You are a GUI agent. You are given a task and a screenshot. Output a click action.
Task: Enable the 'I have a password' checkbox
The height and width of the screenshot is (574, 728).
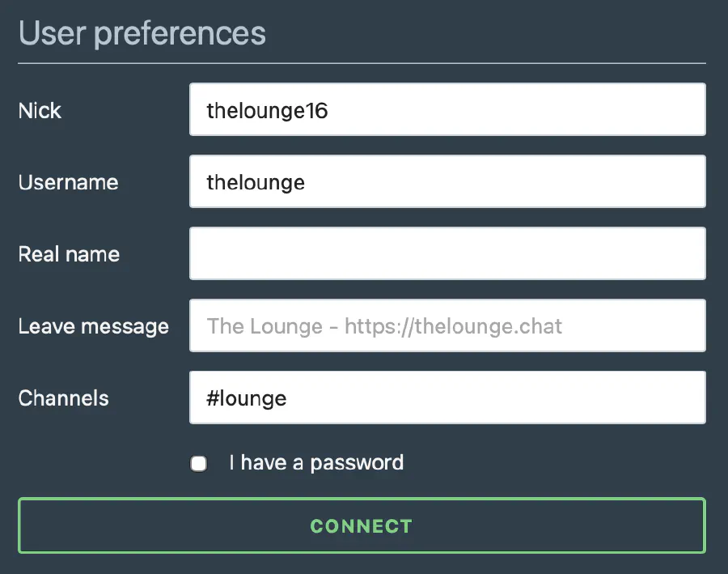tap(198, 464)
